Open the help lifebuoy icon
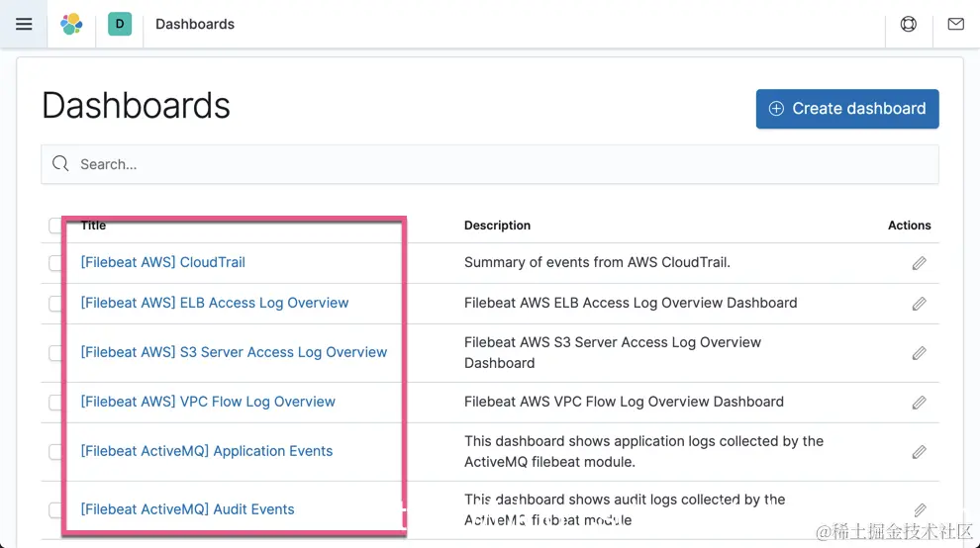This screenshot has width=980, height=548. tap(908, 24)
